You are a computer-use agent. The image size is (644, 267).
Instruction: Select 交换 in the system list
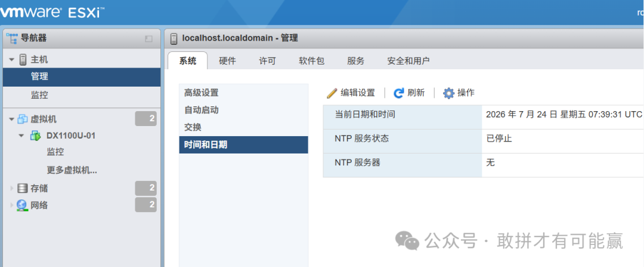coord(243,128)
